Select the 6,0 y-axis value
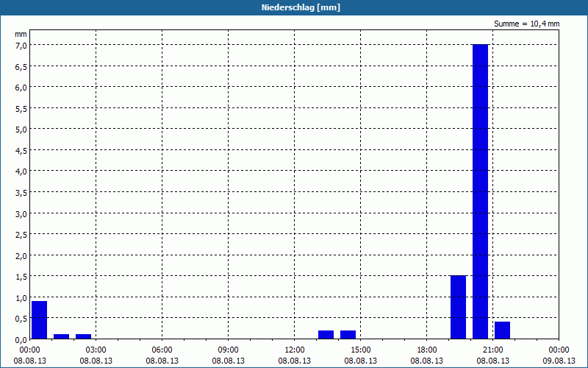The width and height of the screenshot is (588, 368). click(21, 87)
